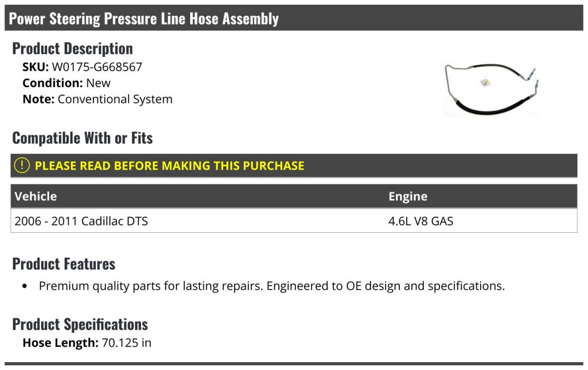Viewport: 588px width, 370px height.
Task: Select the Product Description heading
Action: (x=73, y=49)
